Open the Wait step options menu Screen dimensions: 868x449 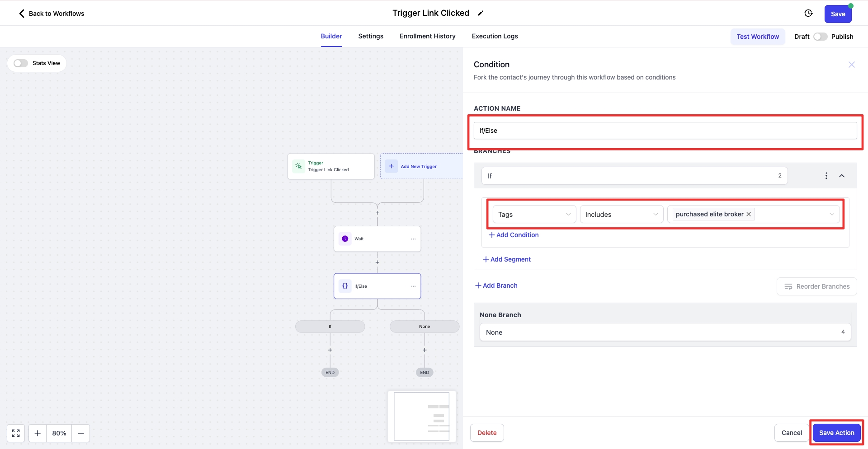click(413, 239)
